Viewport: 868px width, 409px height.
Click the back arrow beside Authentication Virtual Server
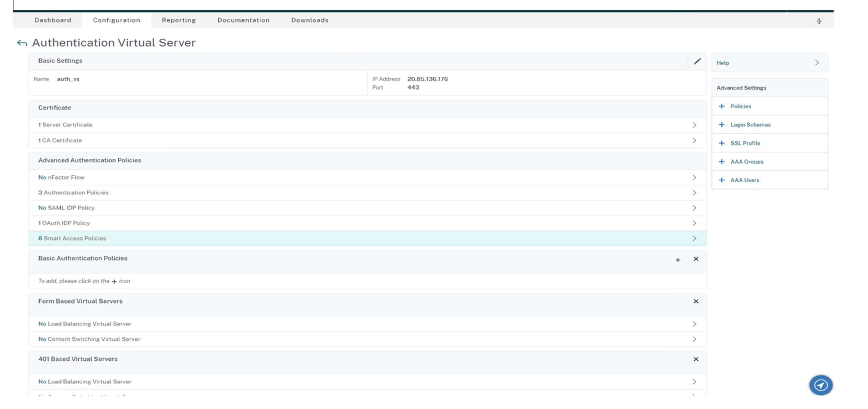tap(22, 43)
